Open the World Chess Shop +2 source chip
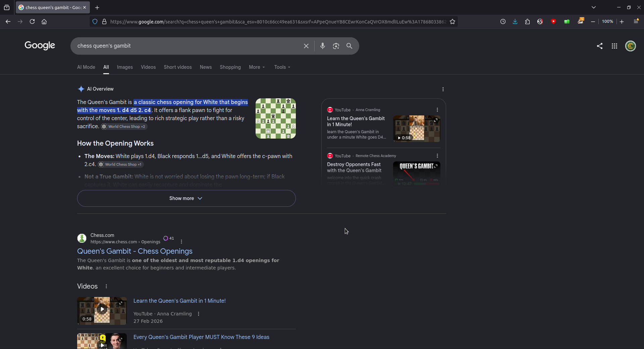The height and width of the screenshot is (349, 644). (124, 127)
